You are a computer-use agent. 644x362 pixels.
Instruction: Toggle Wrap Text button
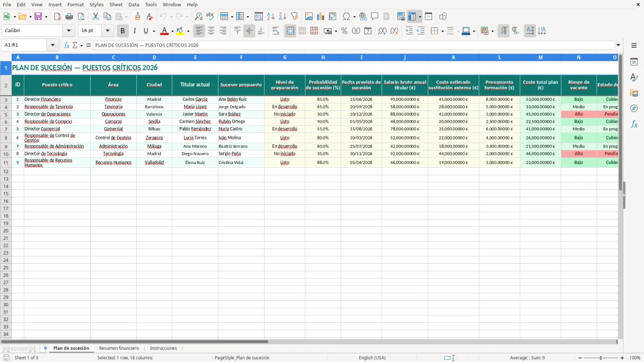pos(276,31)
